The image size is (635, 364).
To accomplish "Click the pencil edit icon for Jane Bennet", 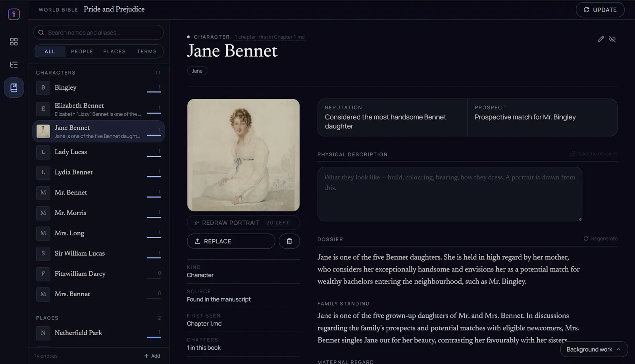I will pos(600,39).
